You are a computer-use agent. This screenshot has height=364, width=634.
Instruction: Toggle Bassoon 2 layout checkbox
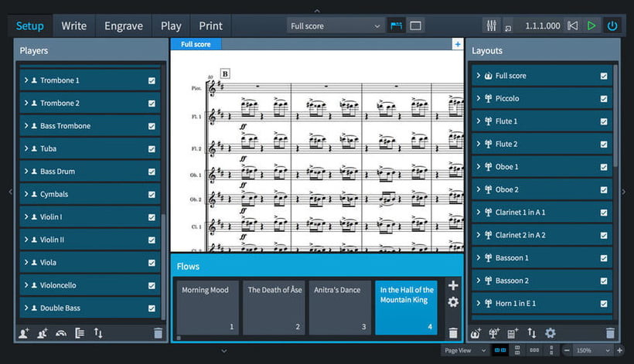[604, 281]
